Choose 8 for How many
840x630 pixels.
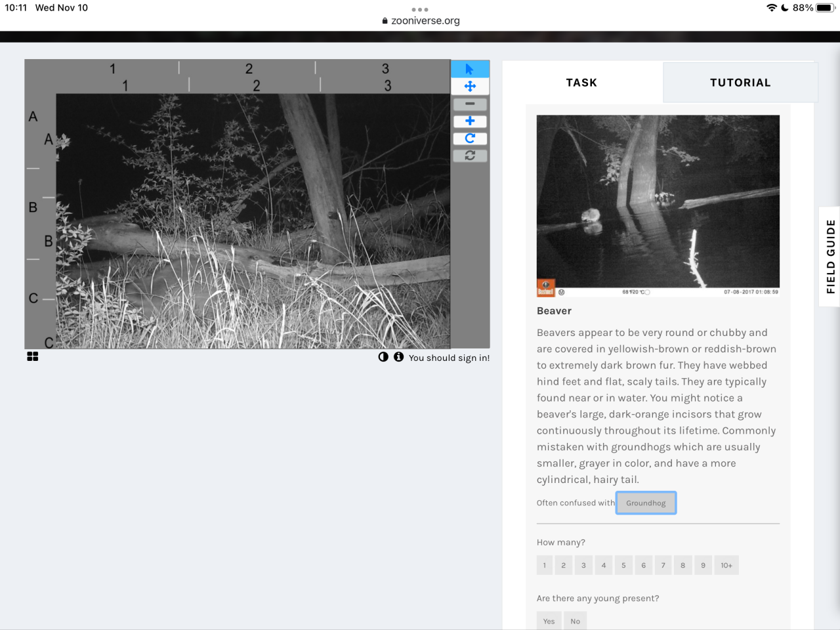682,565
